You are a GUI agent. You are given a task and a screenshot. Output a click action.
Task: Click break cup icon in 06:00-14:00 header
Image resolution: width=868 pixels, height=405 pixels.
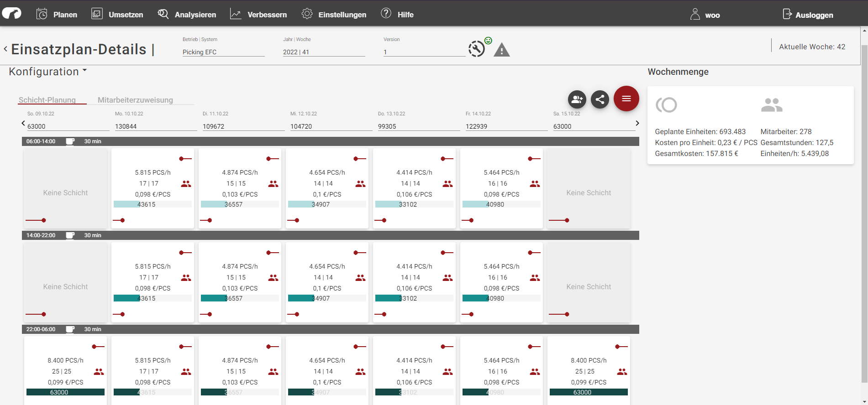pyautogui.click(x=70, y=141)
